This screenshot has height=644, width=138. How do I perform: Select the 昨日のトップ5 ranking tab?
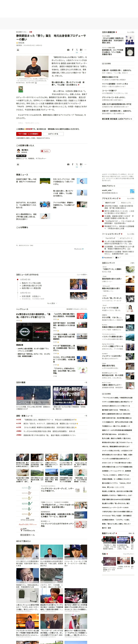pyautogui.click(x=126, y=203)
